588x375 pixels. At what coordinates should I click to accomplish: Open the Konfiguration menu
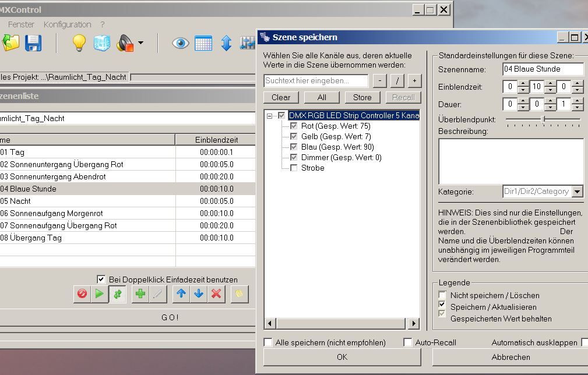click(67, 24)
